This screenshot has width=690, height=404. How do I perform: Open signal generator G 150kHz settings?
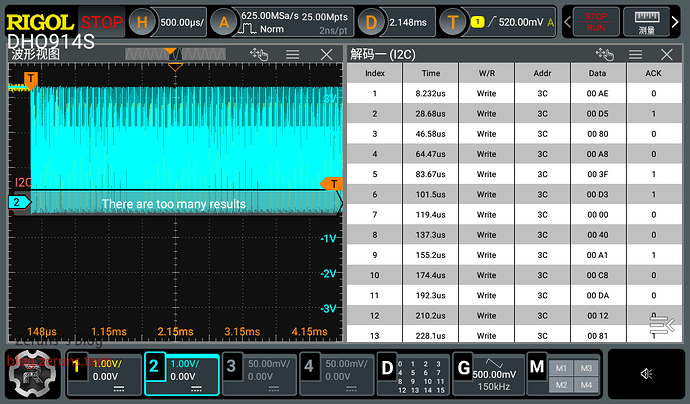tap(487, 373)
